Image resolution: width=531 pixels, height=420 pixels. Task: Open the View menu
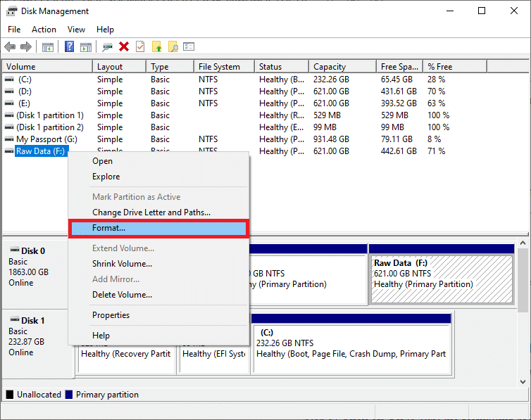(x=76, y=30)
